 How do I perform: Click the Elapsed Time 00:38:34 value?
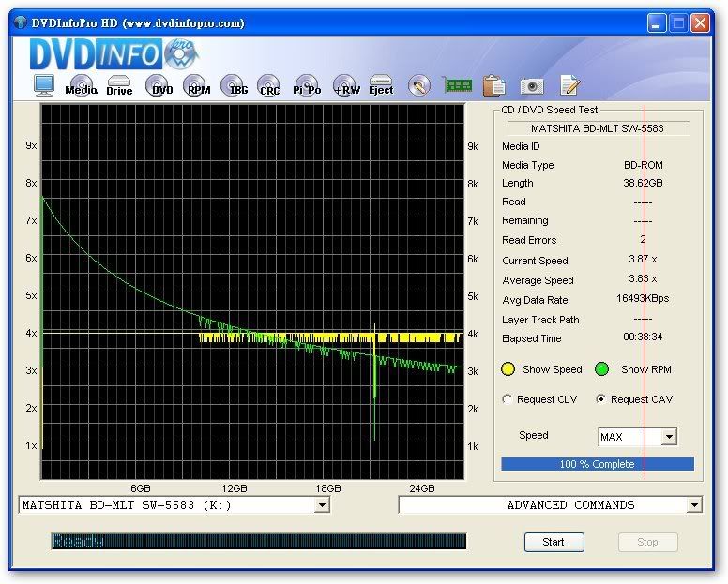[x=643, y=337]
